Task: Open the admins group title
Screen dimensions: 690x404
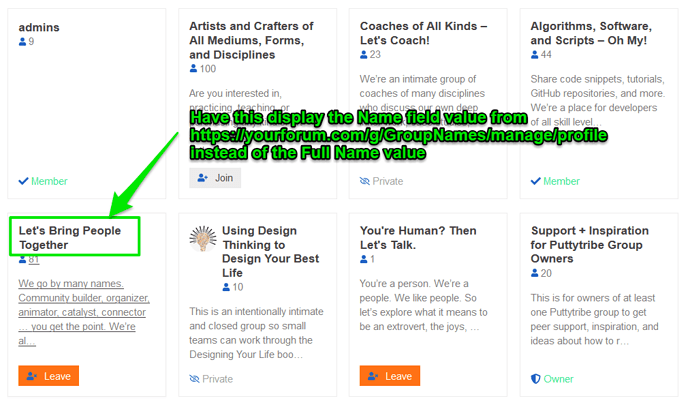Action: [x=39, y=27]
